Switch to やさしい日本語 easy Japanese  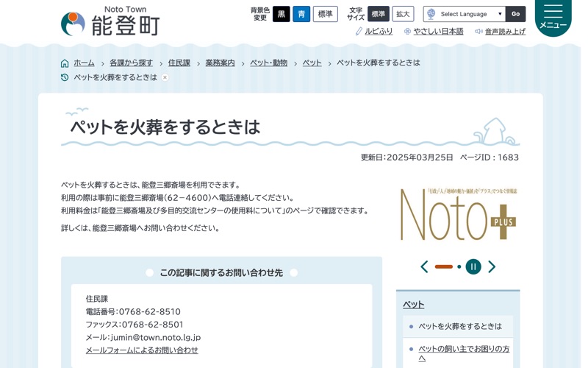coord(438,32)
